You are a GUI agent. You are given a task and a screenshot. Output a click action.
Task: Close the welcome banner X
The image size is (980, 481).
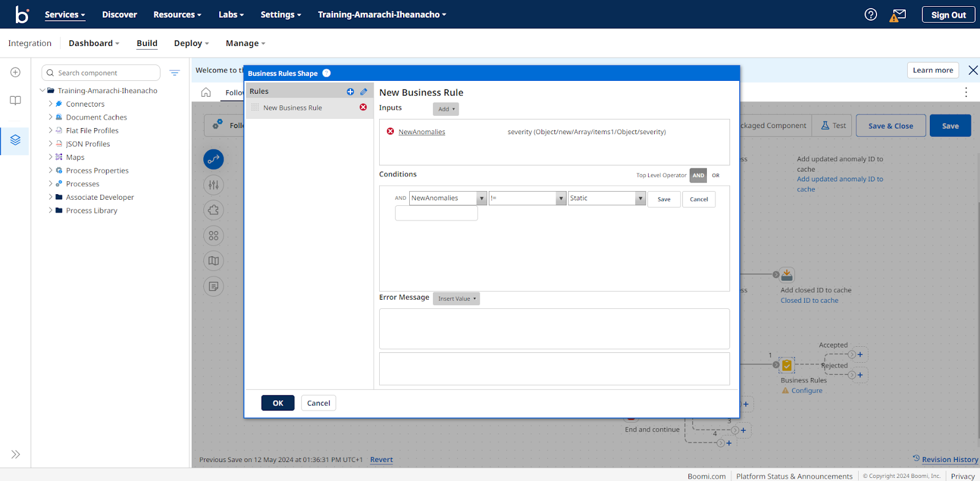point(973,70)
